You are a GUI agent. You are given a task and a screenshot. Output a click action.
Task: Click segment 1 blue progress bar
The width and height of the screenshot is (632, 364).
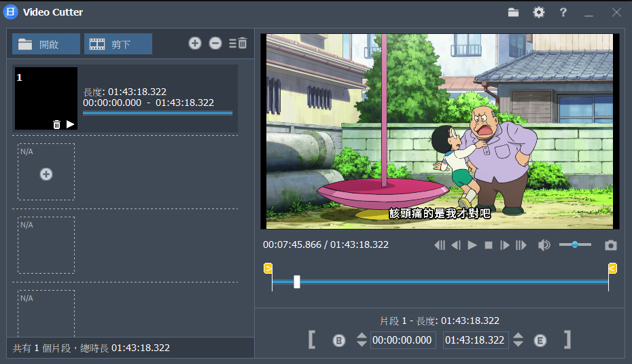click(x=158, y=113)
